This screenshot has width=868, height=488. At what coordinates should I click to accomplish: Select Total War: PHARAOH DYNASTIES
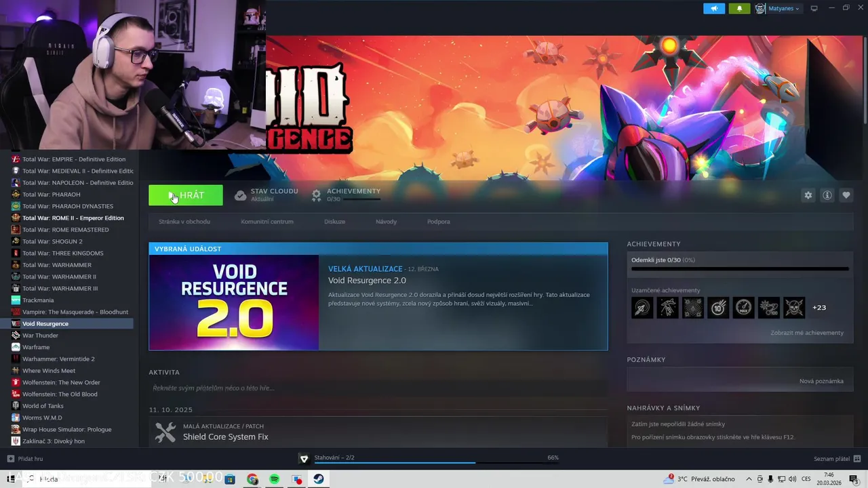click(68, 206)
